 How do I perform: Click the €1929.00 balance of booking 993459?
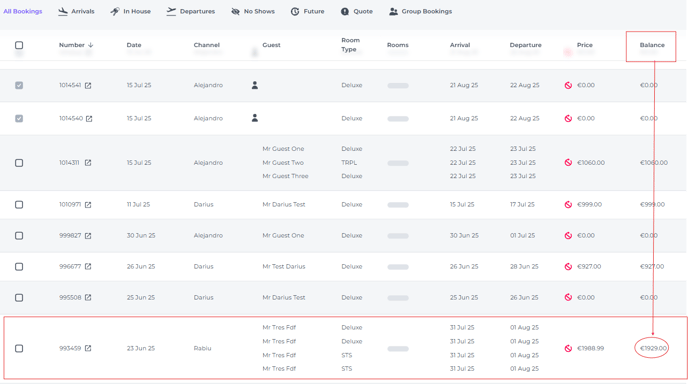point(653,348)
